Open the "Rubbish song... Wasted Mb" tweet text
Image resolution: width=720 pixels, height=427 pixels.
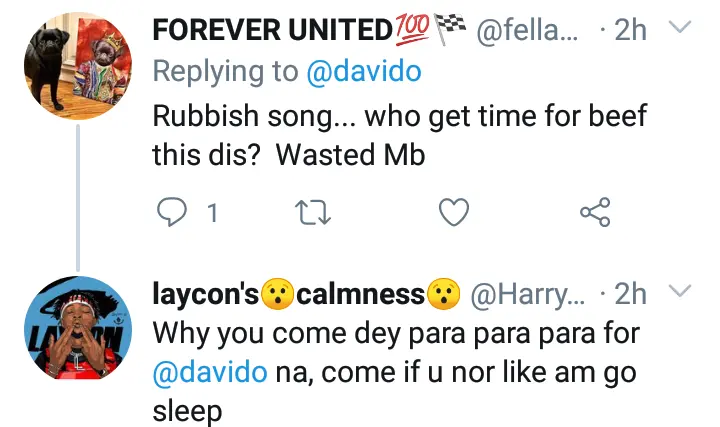tap(400, 136)
